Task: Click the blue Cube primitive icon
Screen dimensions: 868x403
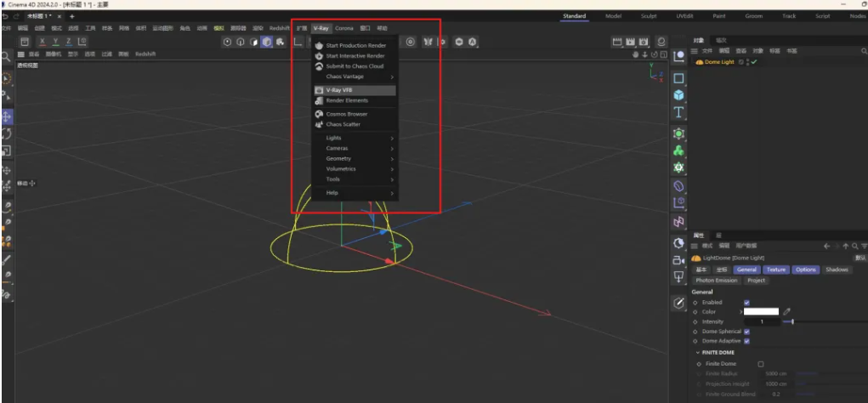Action: 678,95
